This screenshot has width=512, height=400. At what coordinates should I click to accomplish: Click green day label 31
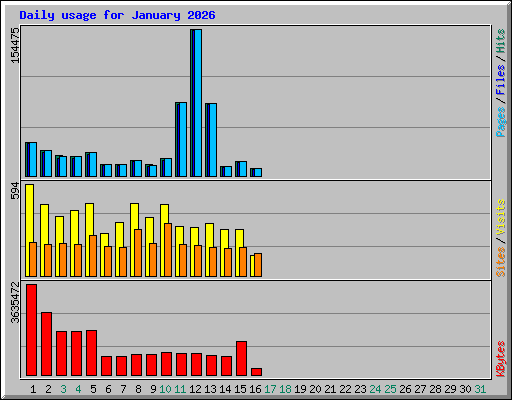pyautogui.click(x=480, y=389)
